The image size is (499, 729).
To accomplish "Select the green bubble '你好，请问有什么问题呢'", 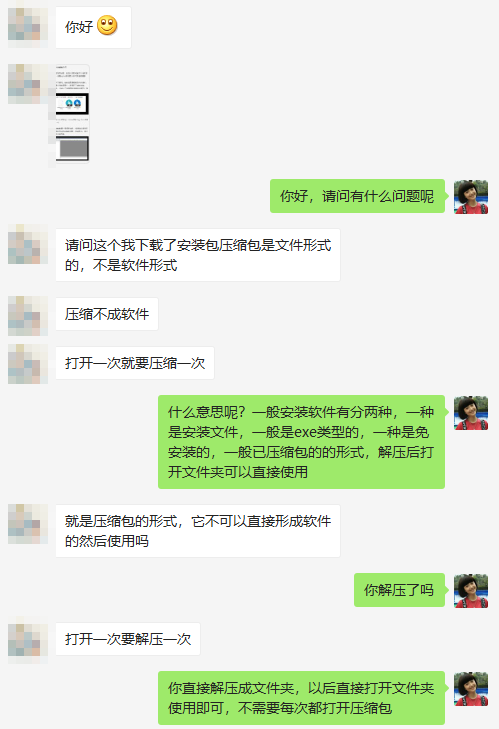I will coord(357,196).
